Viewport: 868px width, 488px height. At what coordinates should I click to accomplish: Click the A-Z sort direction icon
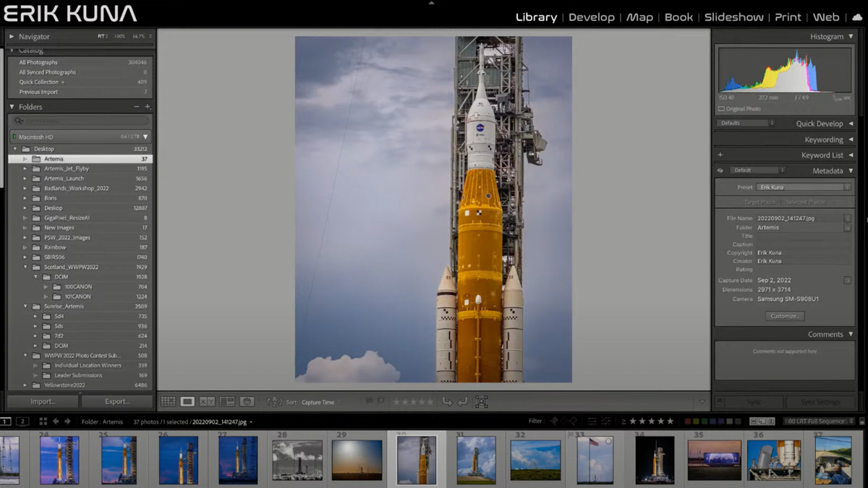pyautogui.click(x=273, y=401)
